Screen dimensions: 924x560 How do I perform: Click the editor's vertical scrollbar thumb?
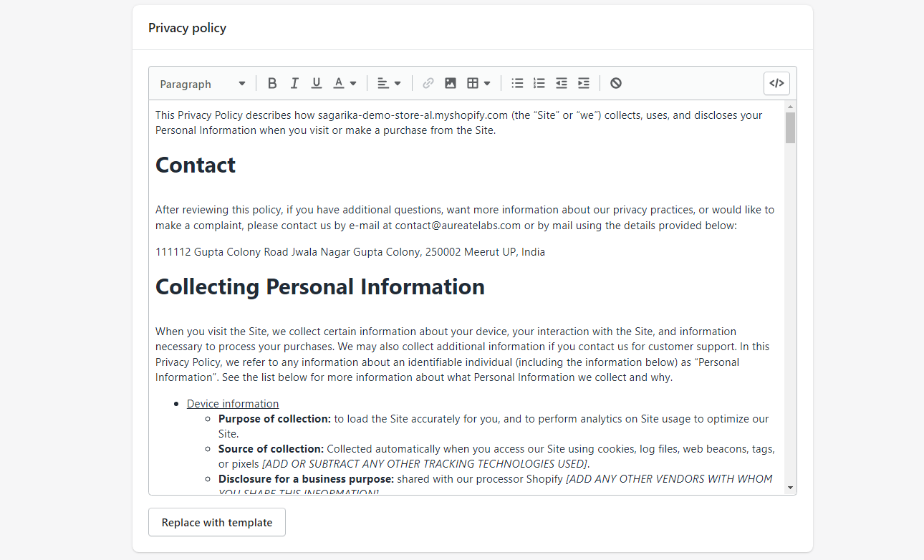[790, 127]
